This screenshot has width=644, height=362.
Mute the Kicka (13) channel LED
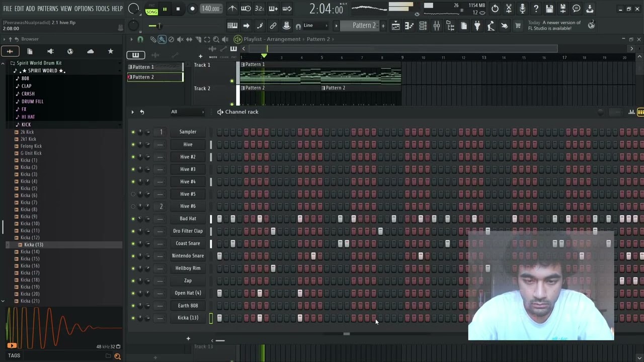click(x=133, y=318)
